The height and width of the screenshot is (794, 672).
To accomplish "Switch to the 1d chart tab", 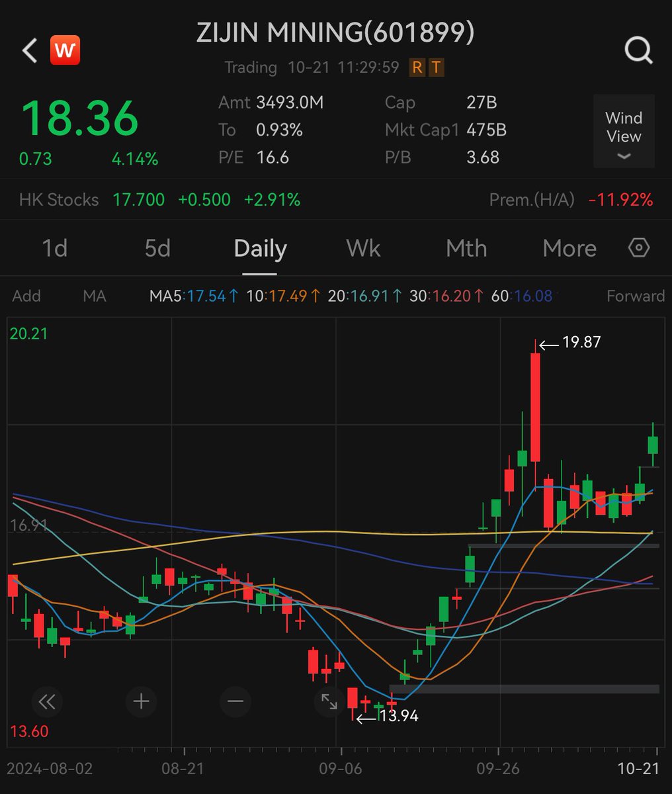I will 55,248.
